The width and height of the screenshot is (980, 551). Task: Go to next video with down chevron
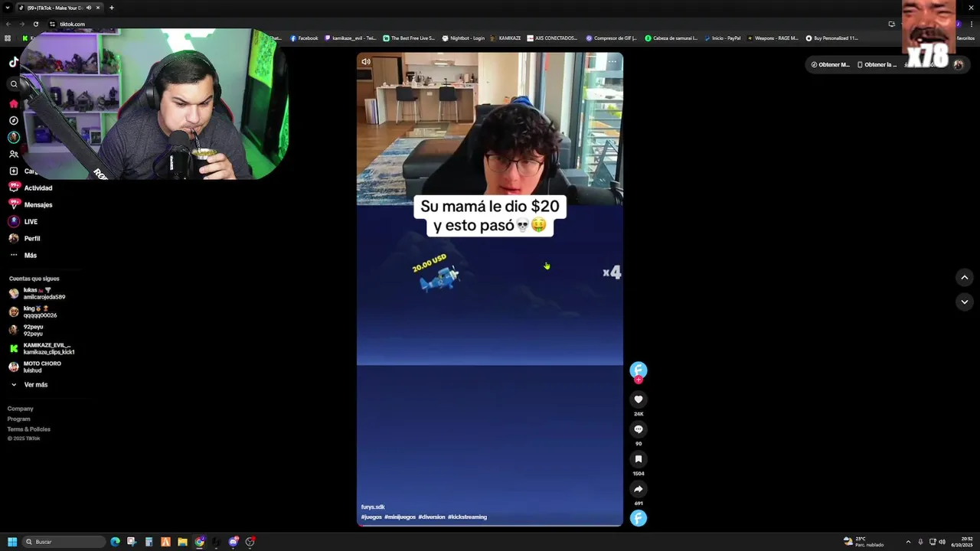pyautogui.click(x=965, y=302)
